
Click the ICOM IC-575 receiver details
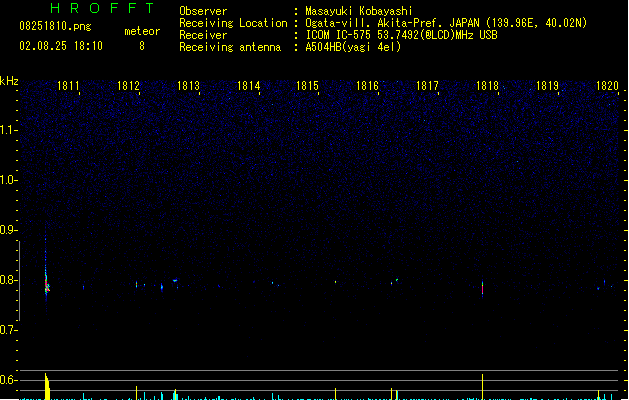pos(402,35)
